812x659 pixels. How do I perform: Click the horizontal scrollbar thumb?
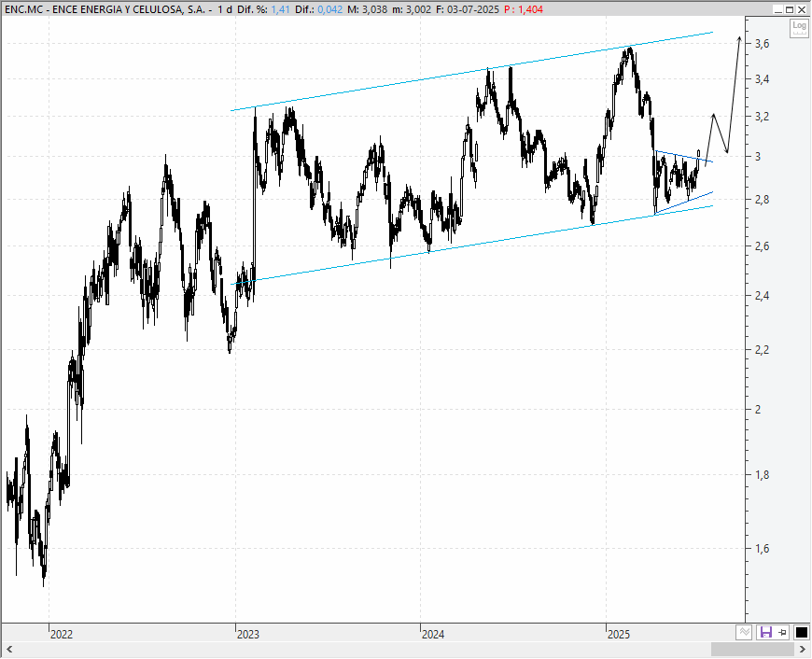tap(752, 649)
